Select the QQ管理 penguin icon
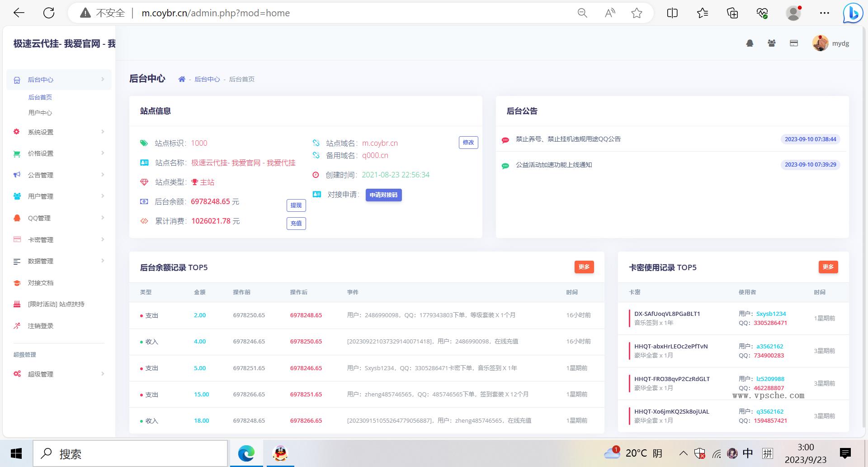Screen dimensions: 868x467 point(16,218)
